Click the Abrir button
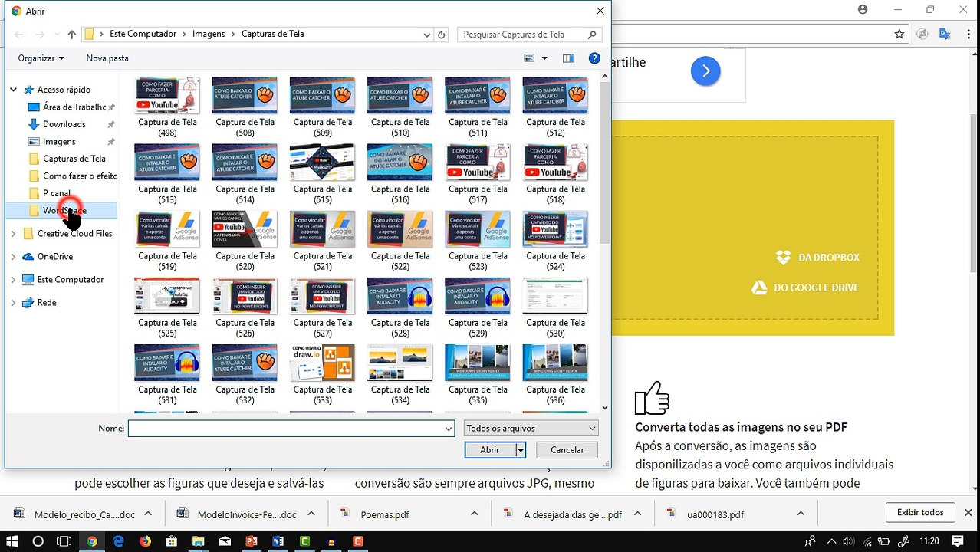 point(490,450)
